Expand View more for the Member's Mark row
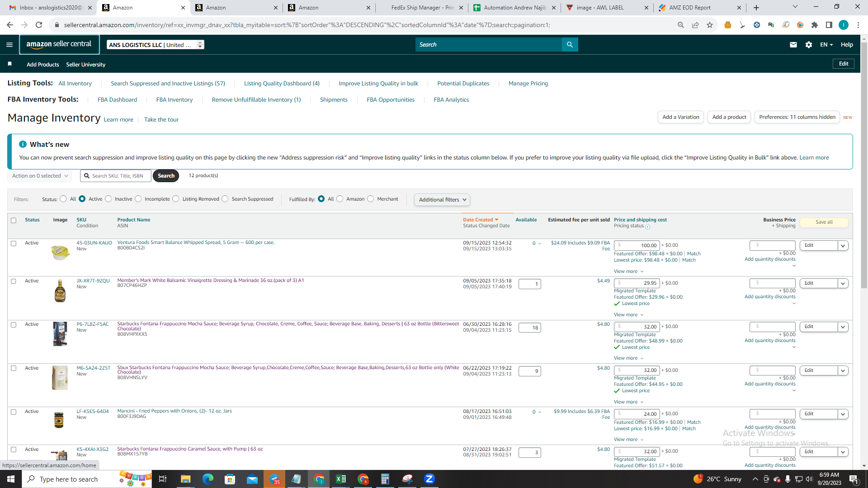 pos(628,315)
